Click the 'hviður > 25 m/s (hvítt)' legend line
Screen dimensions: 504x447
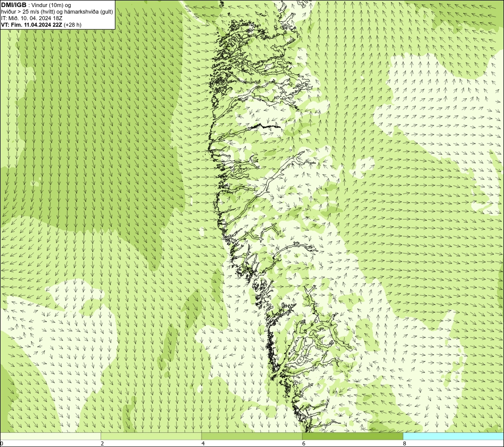57,12
